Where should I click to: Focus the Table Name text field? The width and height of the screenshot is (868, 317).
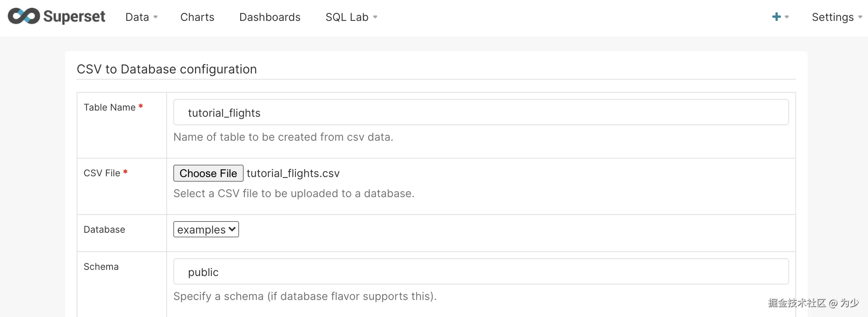pos(481,112)
